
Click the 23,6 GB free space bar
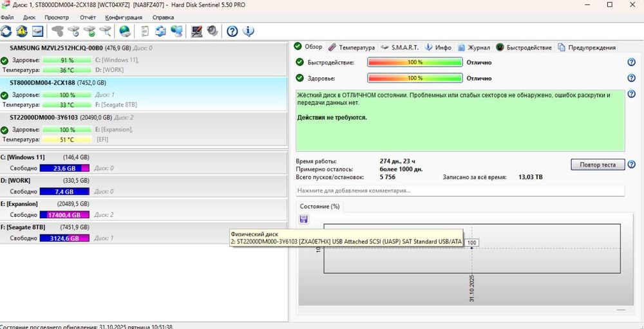point(64,168)
